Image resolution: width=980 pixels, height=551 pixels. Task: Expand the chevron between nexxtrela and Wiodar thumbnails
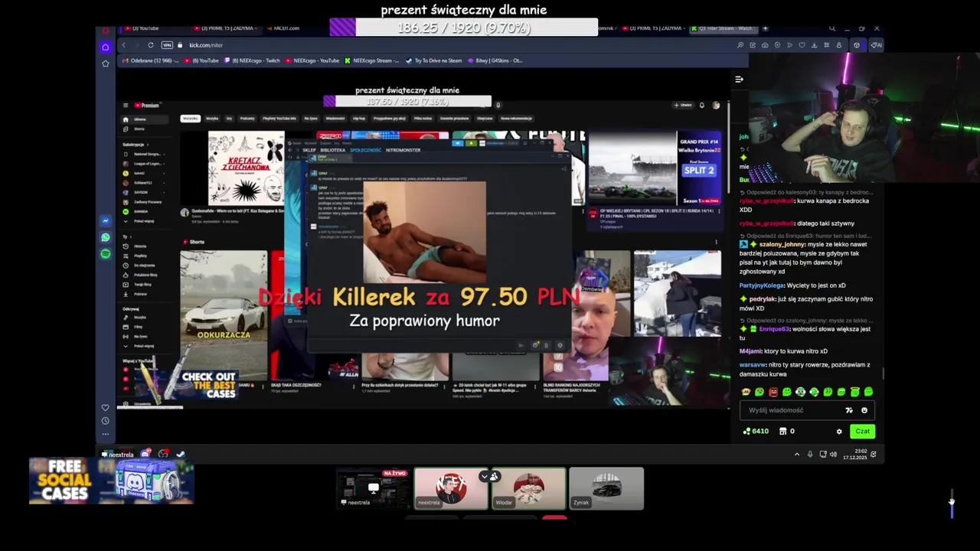coord(484,476)
